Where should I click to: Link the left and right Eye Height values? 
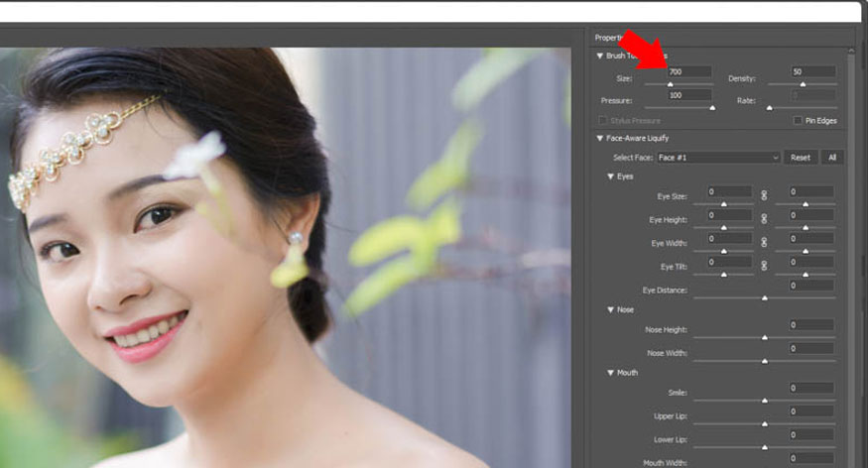coord(764,218)
